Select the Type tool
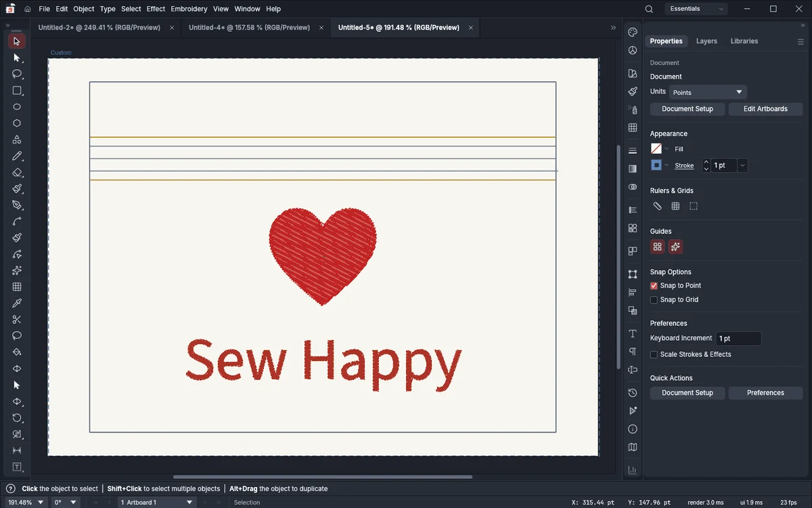 pyautogui.click(x=17, y=467)
